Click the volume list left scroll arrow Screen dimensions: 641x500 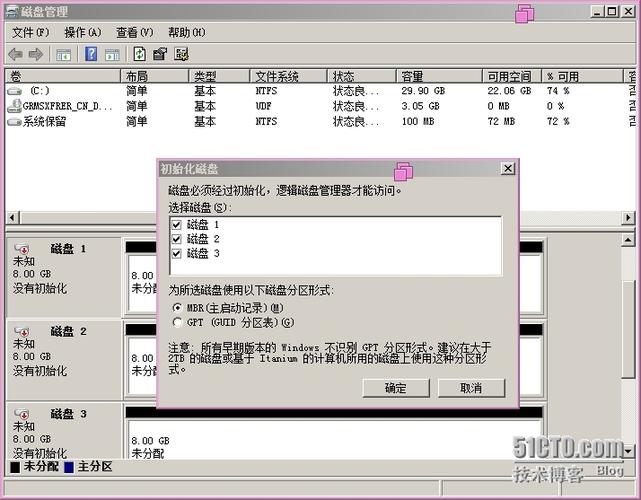pyautogui.click(x=13, y=217)
